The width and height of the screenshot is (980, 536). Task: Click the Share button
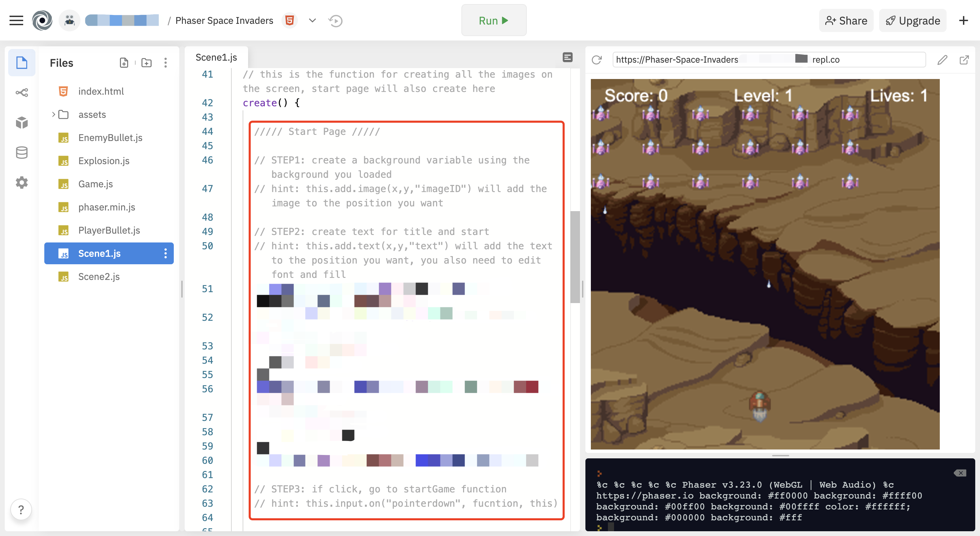click(x=846, y=20)
